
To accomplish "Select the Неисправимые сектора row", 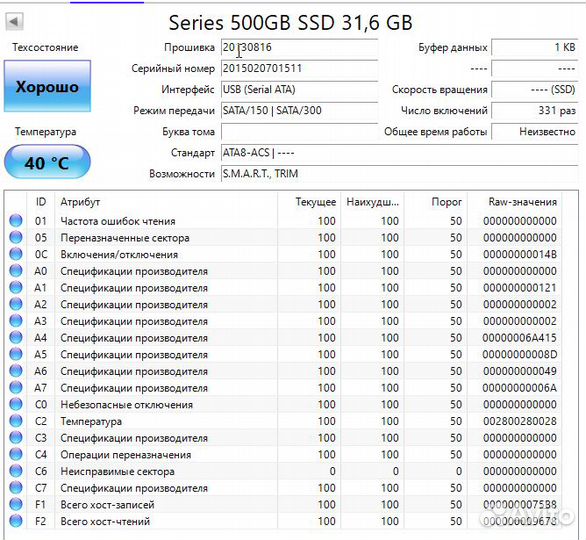I will coord(283,471).
